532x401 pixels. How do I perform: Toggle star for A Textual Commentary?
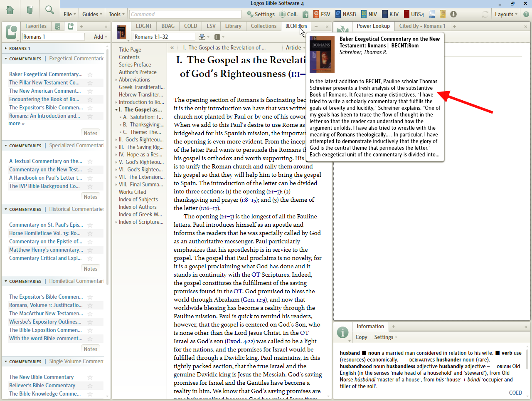90,161
